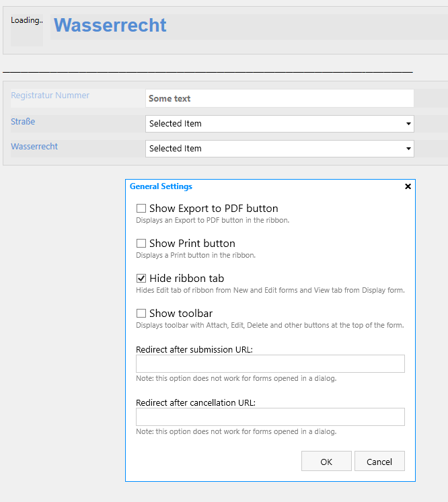Focus the Redirect after submission URL field
The height and width of the screenshot is (502, 448).
[x=270, y=363]
